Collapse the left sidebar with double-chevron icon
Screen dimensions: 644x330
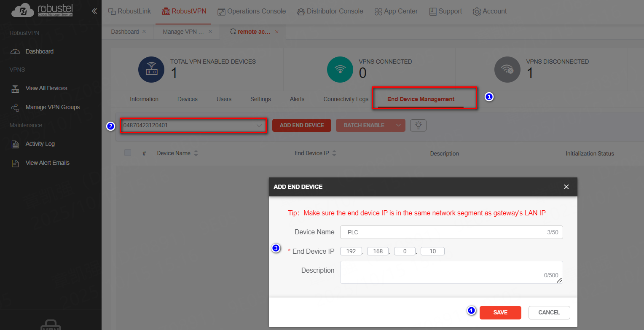(94, 11)
